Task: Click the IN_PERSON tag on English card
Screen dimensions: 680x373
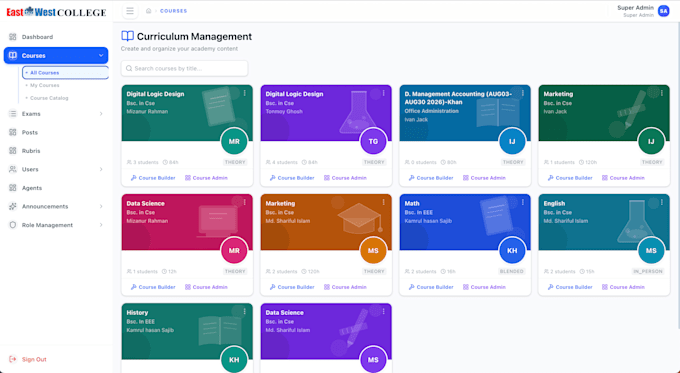Action: (x=648, y=272)
